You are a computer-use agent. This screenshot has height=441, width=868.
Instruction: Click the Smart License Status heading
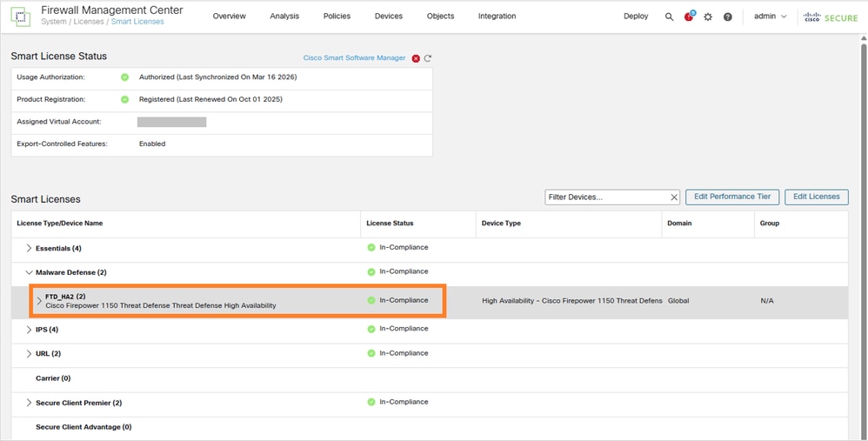58,57
